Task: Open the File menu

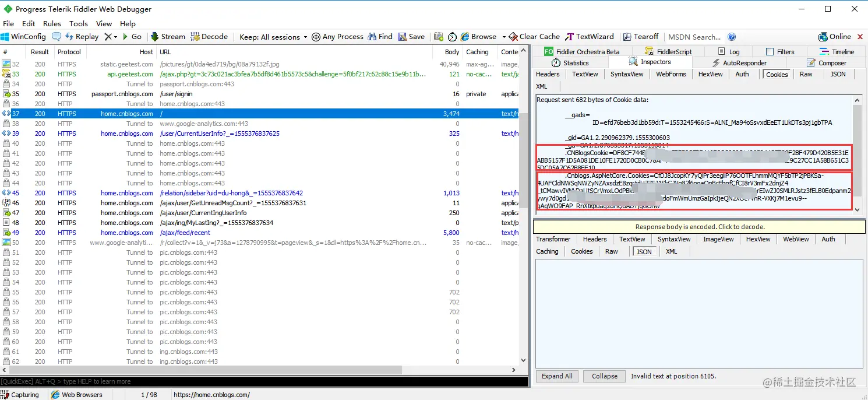Action: coord(8,24)
